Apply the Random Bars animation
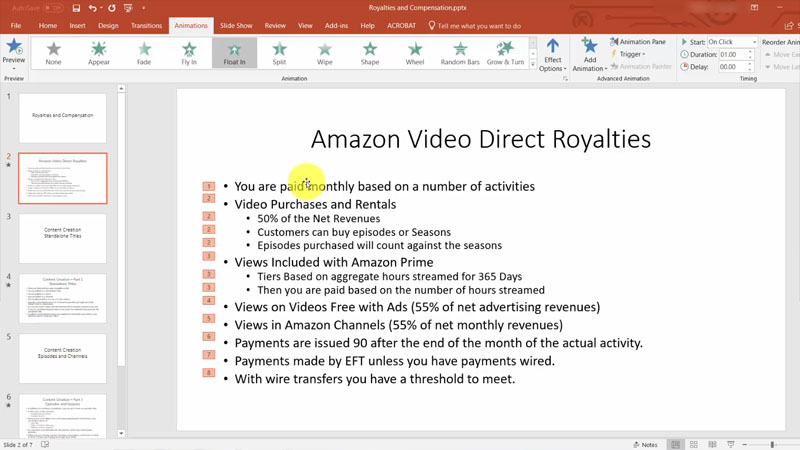 click(x=460, y=53)
